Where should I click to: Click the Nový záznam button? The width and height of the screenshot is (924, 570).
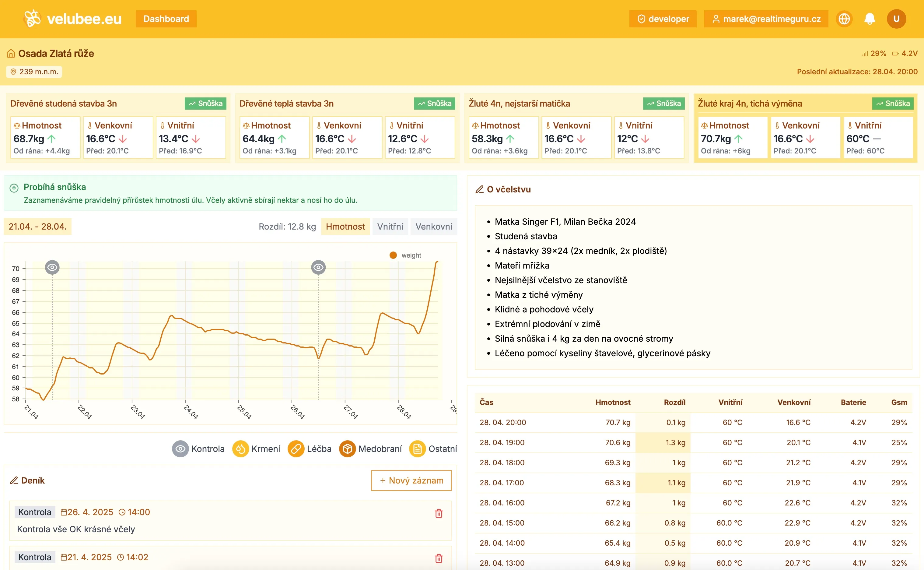[411, 480]
